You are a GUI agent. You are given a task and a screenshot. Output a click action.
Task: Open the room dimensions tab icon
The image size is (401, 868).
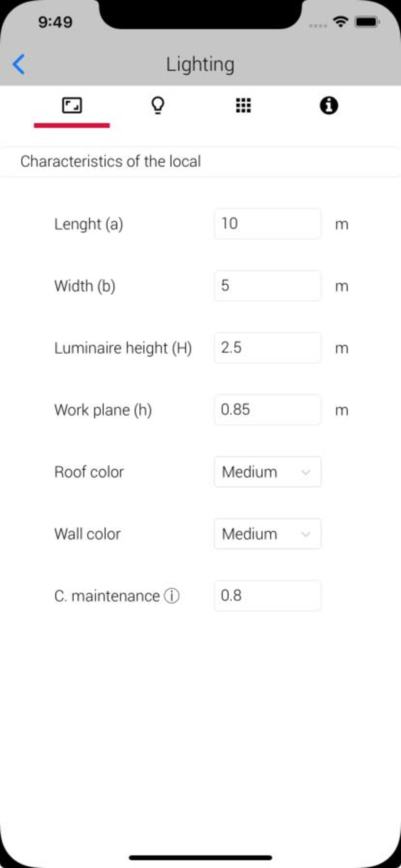tap(72, 105)
